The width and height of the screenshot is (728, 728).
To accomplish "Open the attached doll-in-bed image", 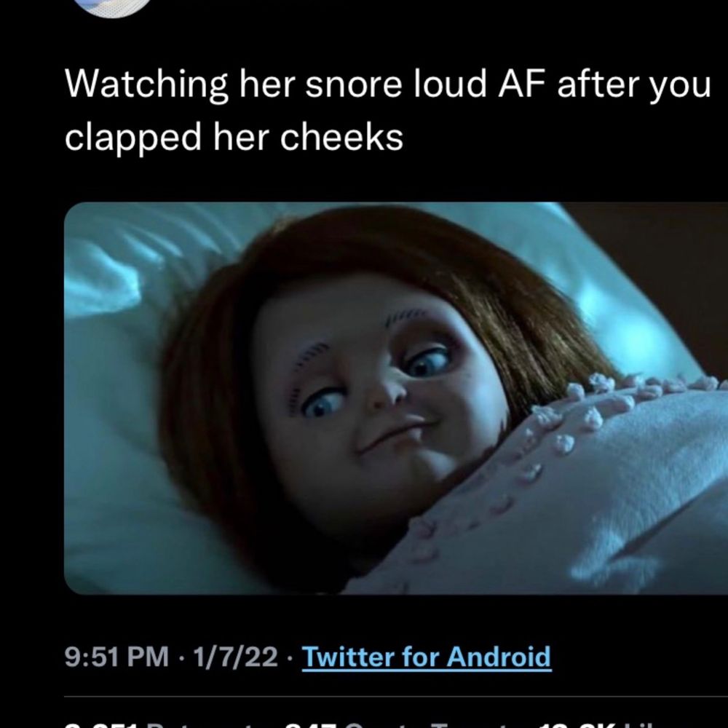I will 396,398.
